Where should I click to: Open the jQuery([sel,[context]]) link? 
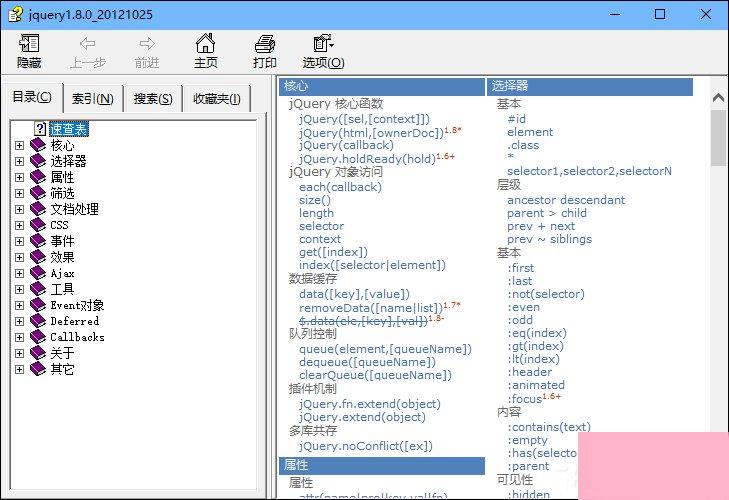[364, 119]
